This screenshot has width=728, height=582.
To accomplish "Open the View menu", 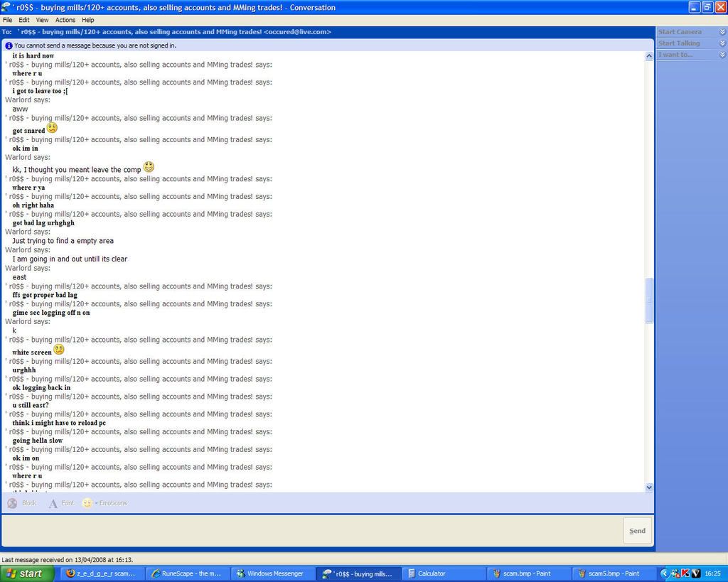I will point(42,20).
